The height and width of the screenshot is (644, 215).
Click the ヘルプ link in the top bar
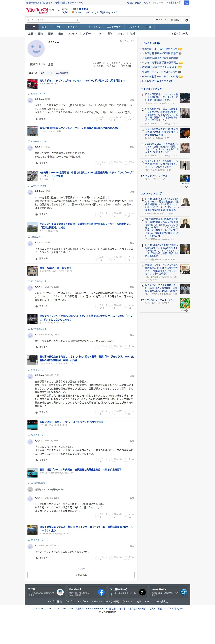147,3
